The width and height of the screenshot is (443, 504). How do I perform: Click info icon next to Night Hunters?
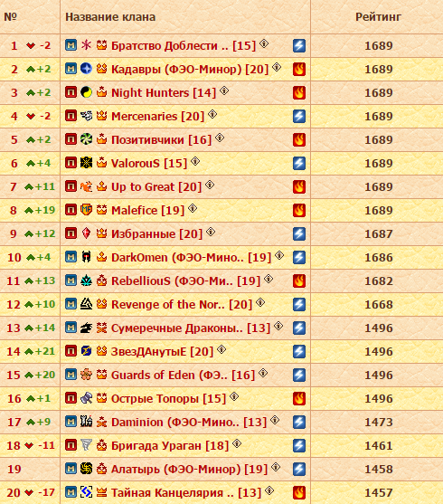click(224, 91)
